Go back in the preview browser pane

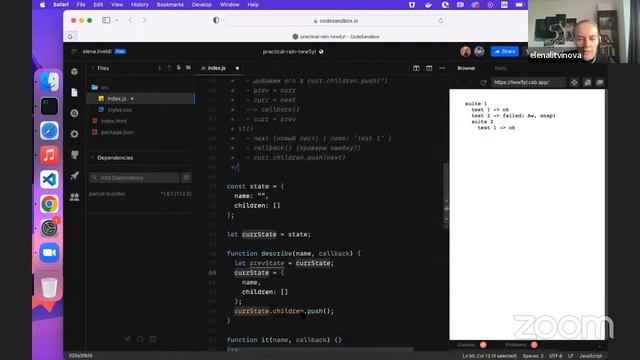point(458,82)
